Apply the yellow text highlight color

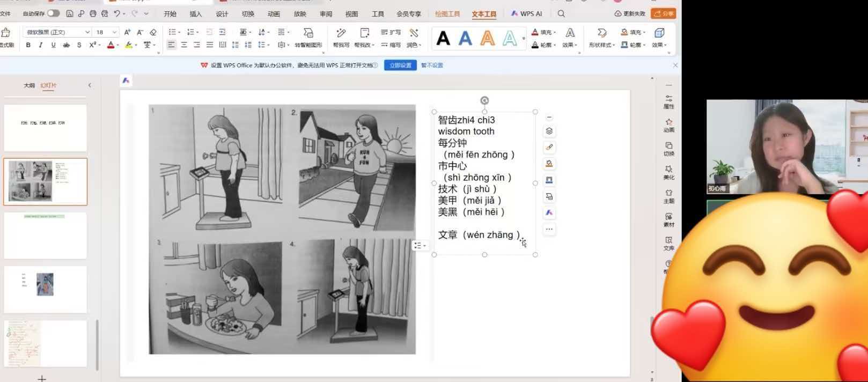click(x=128, y=45)
